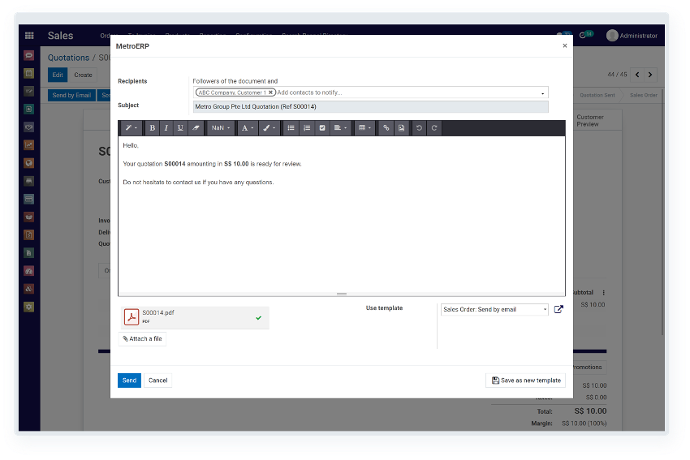Open the globe Website app in sidebar
The image size is (690, 460).
(x=29, y=163)
